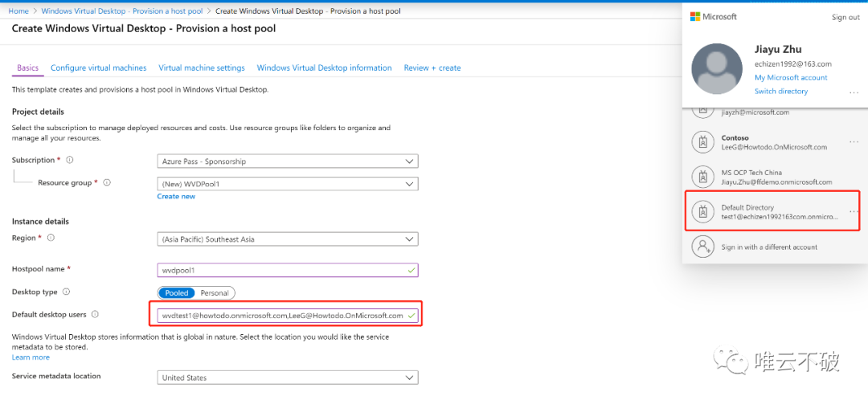Click the Project details heading

[x=39, y=112]
